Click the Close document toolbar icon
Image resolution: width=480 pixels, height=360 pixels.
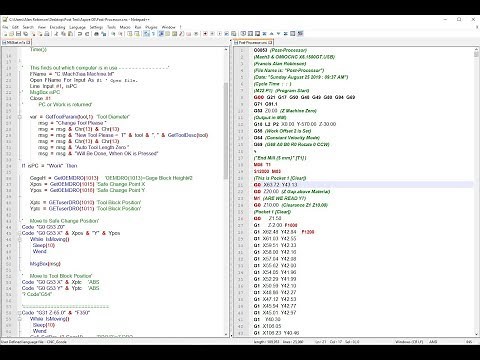click(x=33, y=34)
